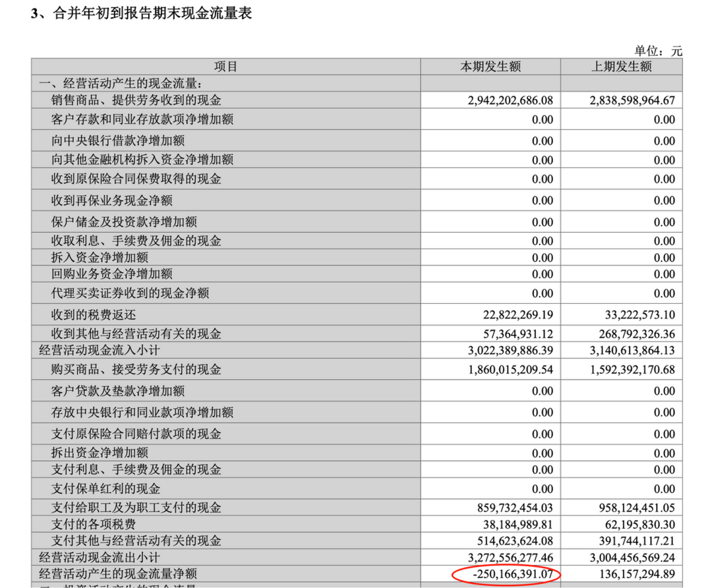712x588 pixels.
Task: Click the 项目 column header
Action: point(225,67)
